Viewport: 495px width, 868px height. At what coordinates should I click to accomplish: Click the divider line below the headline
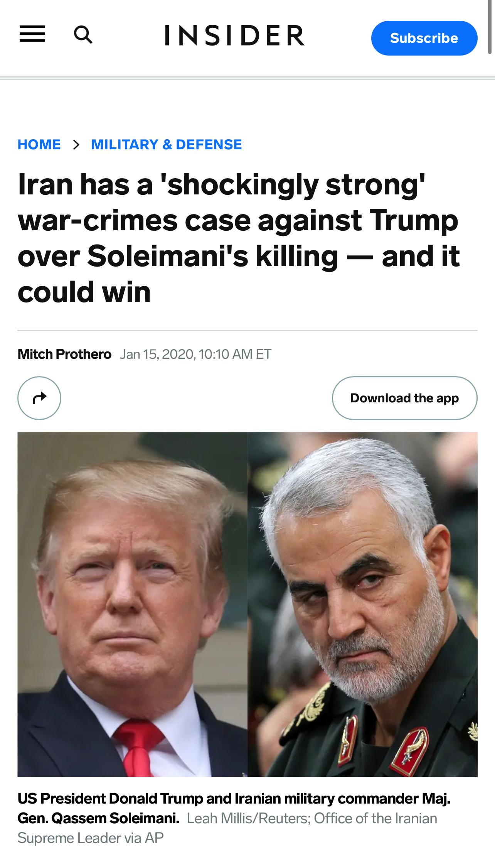[x=247, y=331]
